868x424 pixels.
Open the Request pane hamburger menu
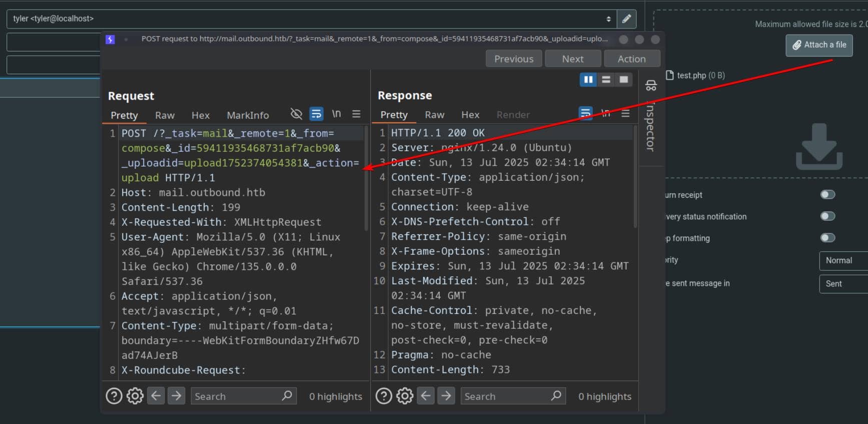click(356, 114)
